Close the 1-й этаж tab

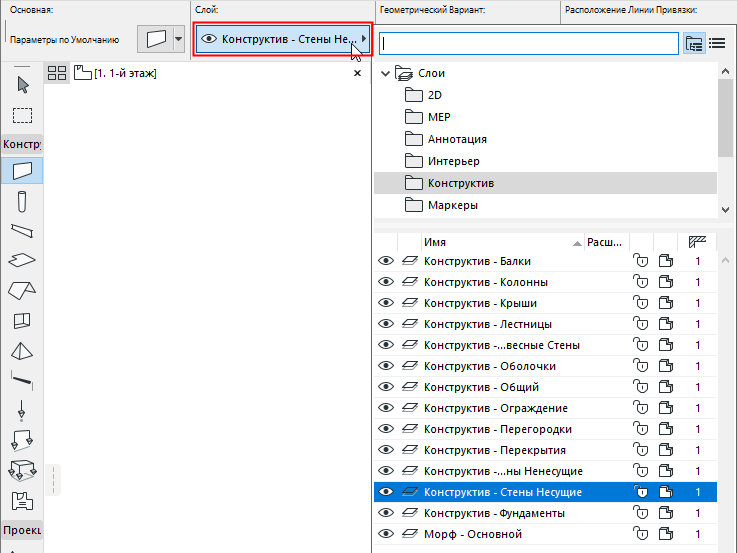pos(357,73)
